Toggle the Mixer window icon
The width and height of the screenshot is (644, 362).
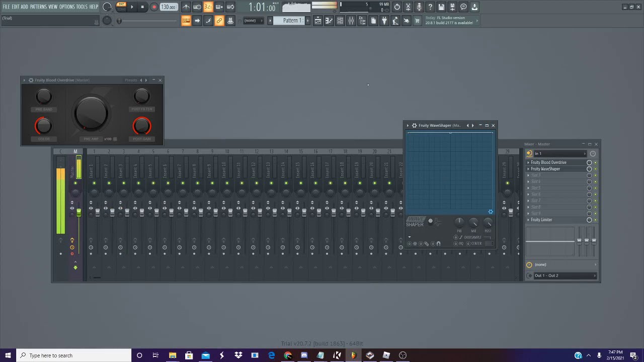(351, 21)
